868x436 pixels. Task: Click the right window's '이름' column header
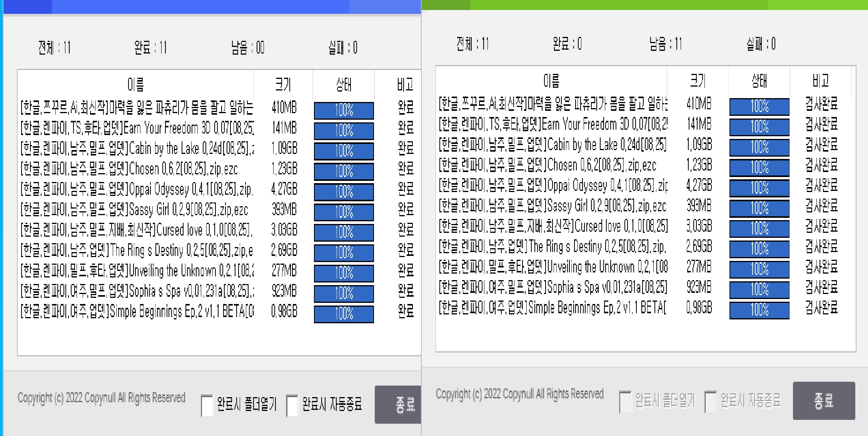(551, 81)
